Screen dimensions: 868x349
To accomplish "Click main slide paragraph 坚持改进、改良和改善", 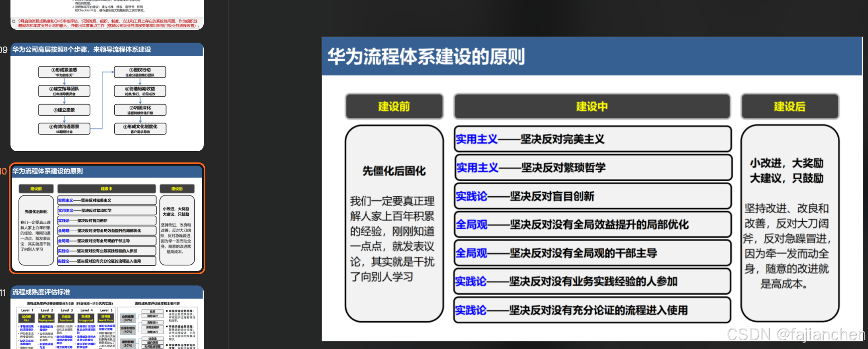I will click(787, 246).
